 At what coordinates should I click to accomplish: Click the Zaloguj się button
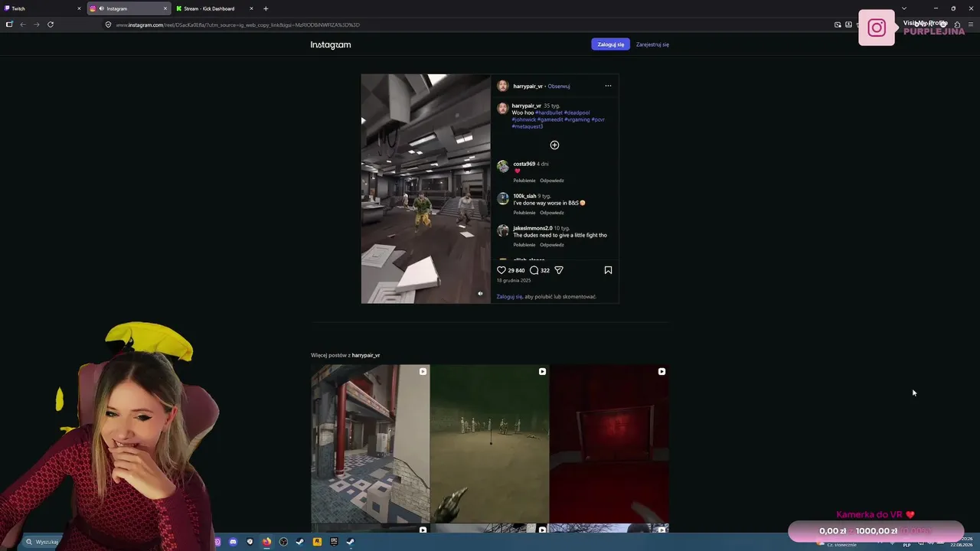click(610, 44)
